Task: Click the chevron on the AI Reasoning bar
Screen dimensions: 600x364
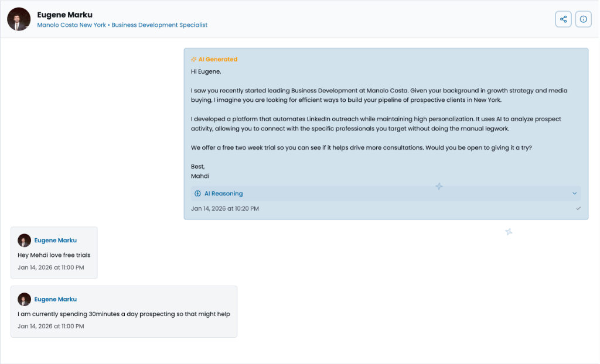Action: click(x=574, y=193)
